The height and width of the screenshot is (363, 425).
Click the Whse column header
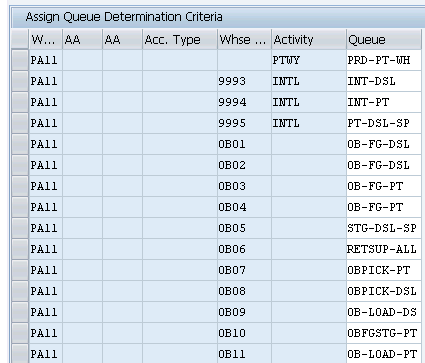(x=244, y=39)
